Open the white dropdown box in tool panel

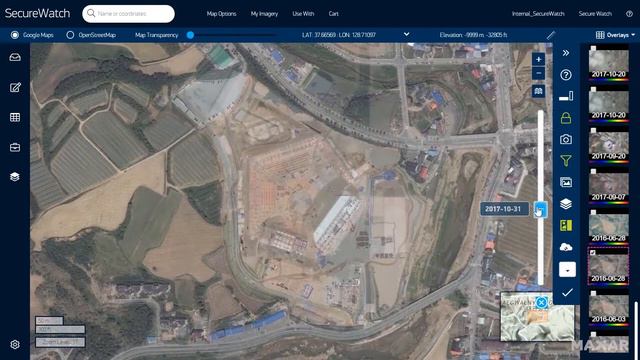click(x=567, y=270)
